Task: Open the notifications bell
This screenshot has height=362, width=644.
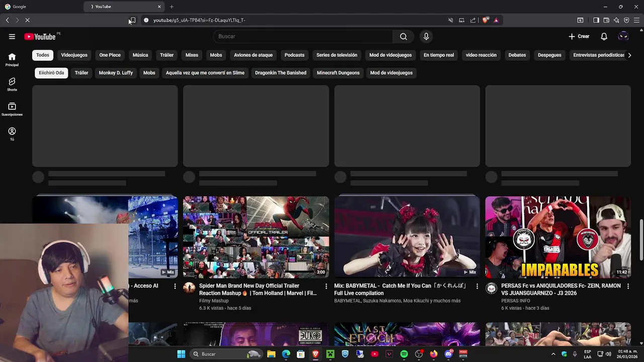Action: click(604, 36)
